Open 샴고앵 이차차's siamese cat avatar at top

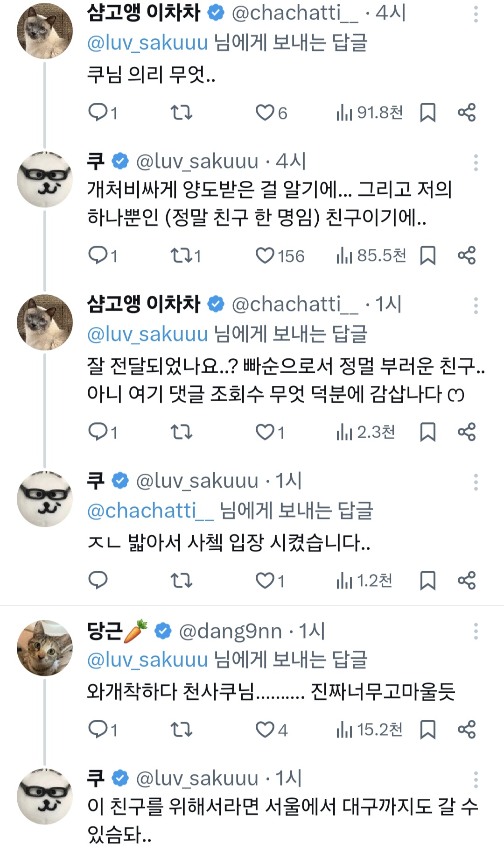pyautogui.click(x=45, y=31)
